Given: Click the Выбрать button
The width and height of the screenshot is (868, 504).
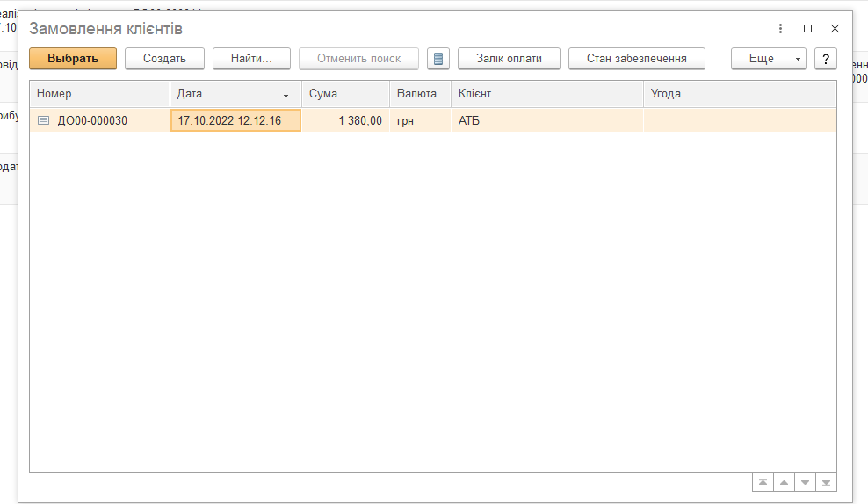Looking at the screenshot, I should pyautogui.click(x=73, y=59).
